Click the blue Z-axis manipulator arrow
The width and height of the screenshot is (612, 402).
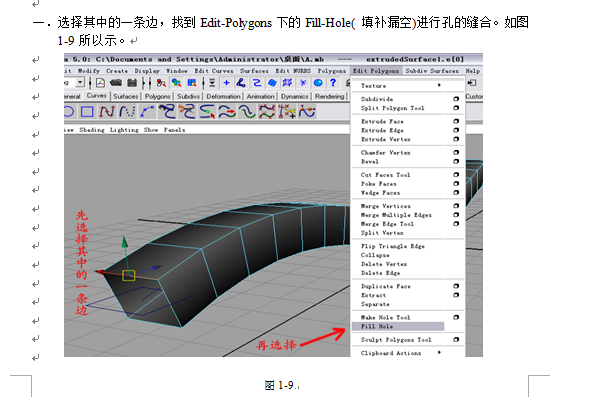coord(157,268)
